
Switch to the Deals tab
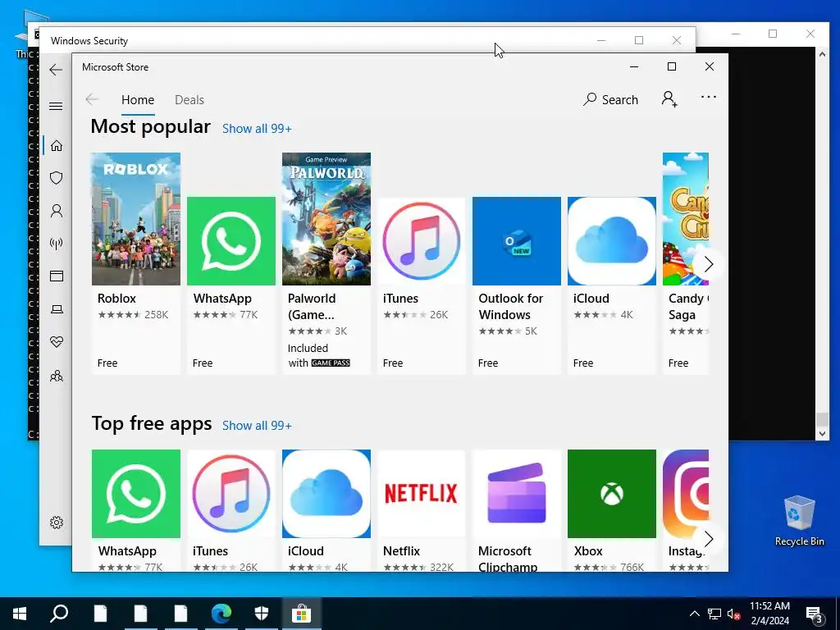point(189,100)
